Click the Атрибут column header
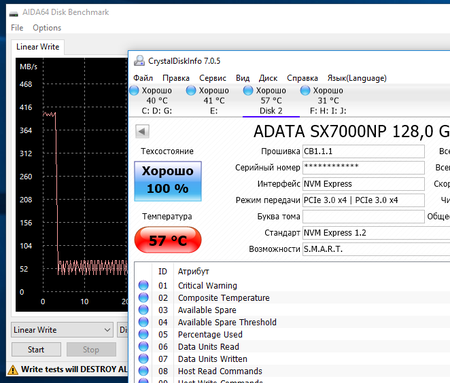 click(x=193, y=271)
